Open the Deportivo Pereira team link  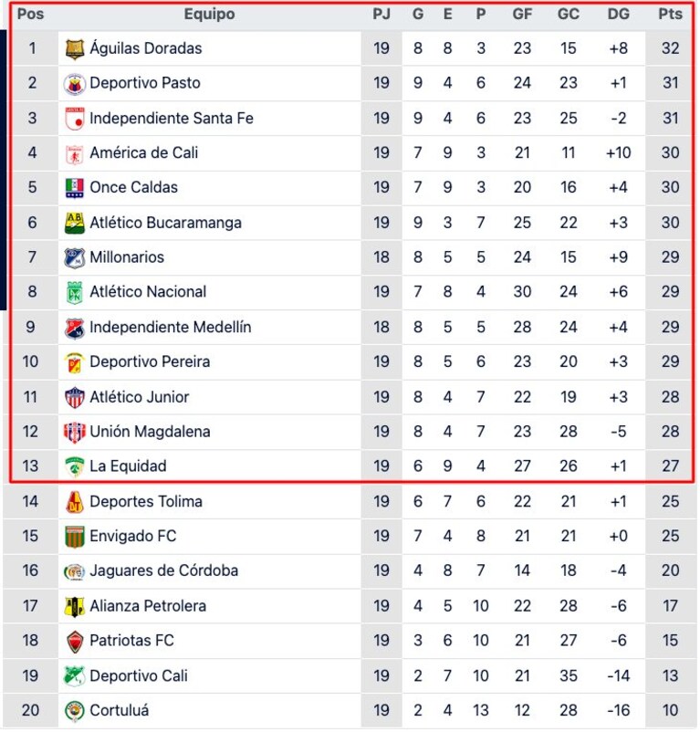[x=150, y=361]
